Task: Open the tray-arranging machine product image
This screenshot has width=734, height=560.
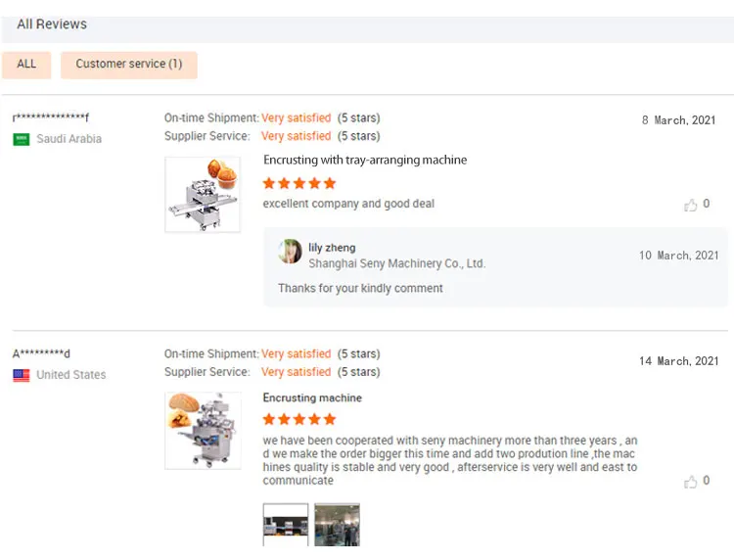Action: pyautogui.click(x=203, y=194)
